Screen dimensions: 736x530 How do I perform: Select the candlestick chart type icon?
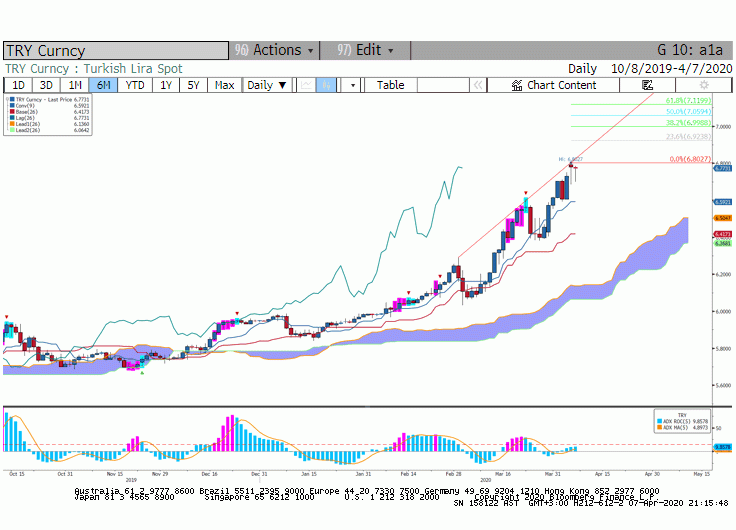coord(326,85)
